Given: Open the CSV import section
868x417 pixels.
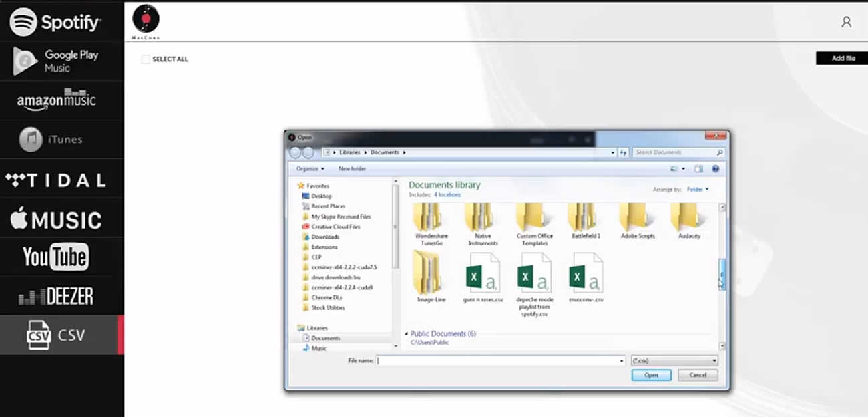Looking at the screenshot, I should pos(61,335).
